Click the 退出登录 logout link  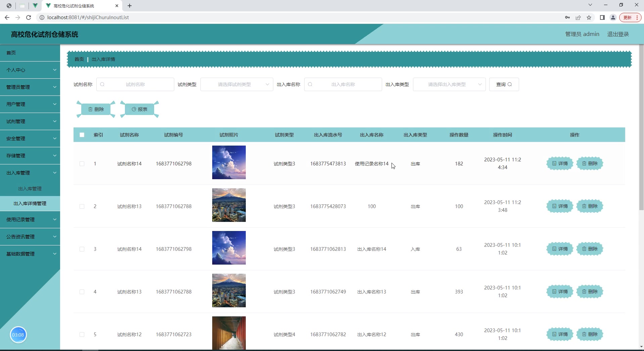(618, 34)
